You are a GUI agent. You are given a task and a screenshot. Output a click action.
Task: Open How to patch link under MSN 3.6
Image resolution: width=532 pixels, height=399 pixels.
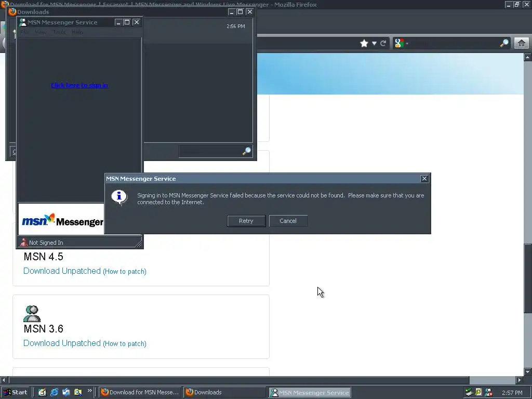[x=125, y=344]
